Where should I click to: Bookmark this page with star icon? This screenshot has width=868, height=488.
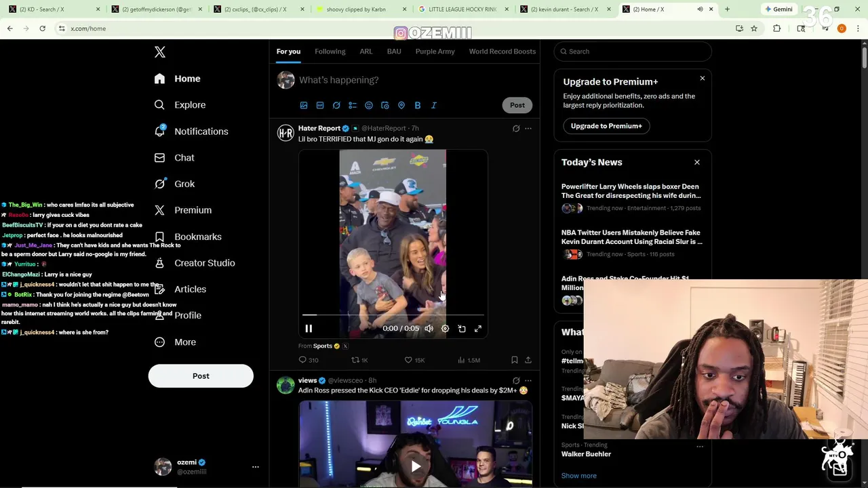click(x=754, y=28)
